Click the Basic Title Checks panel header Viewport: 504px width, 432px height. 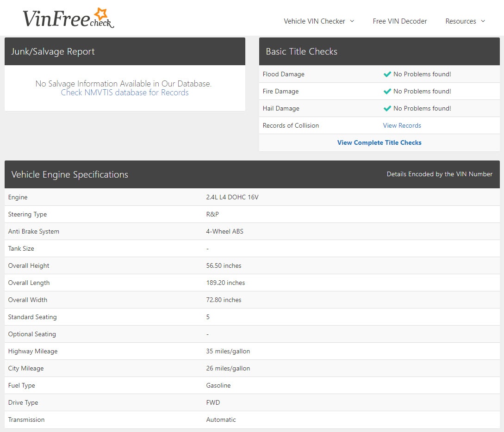click(301, 51)
